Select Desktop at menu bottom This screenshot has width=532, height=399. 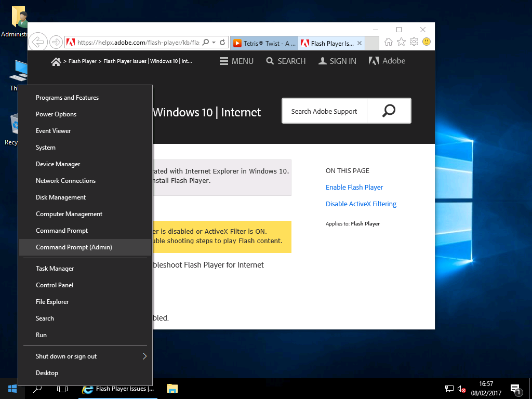click(85, 373)
